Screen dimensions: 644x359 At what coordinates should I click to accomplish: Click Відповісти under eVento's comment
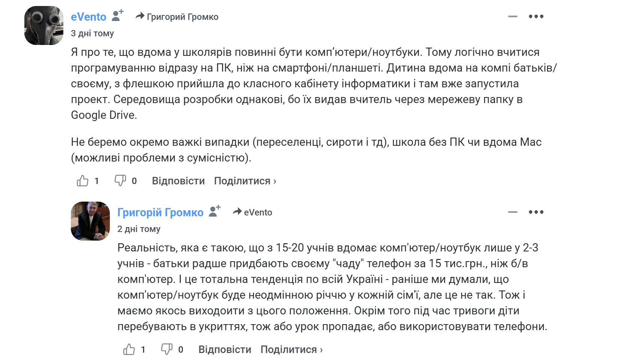(178, 181)
